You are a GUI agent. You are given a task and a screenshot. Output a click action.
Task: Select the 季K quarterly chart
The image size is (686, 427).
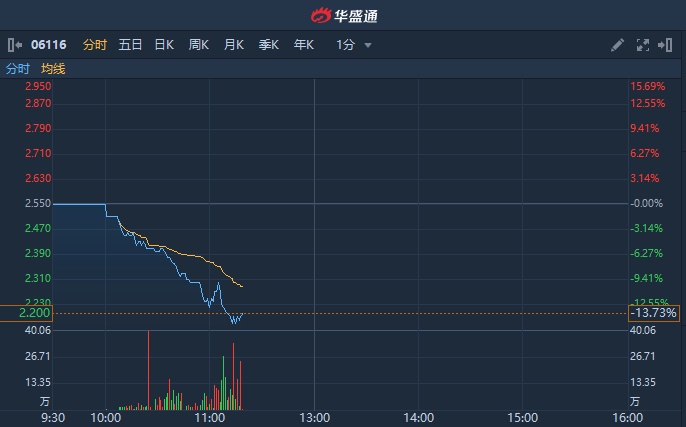point(268,45)
